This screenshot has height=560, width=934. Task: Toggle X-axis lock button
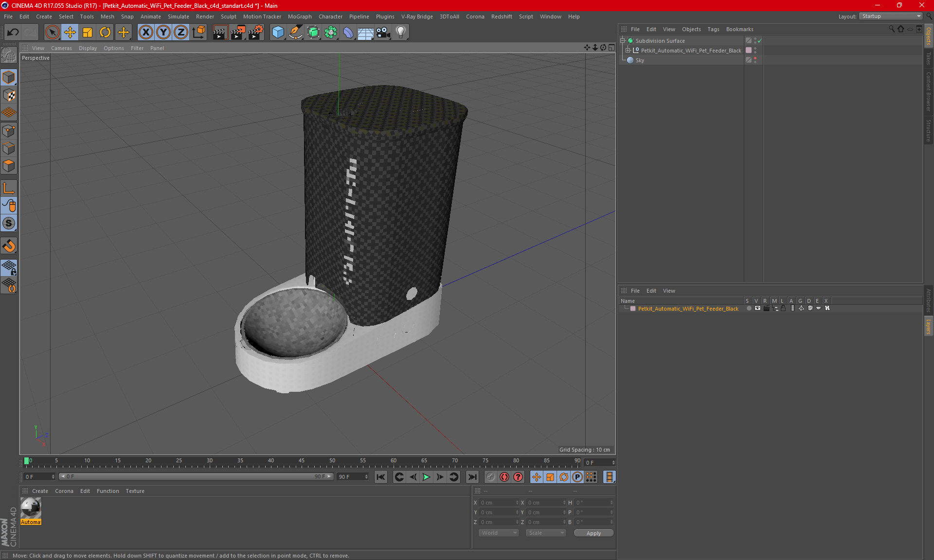(x=145, y=33)
